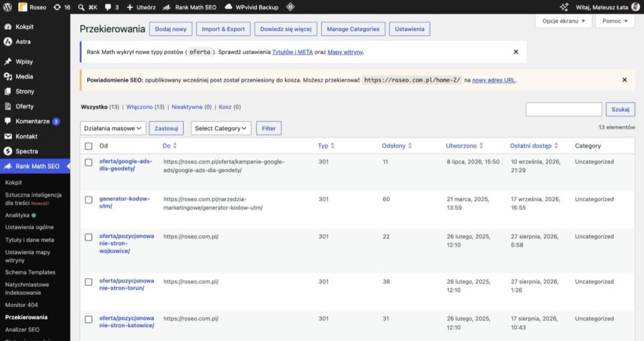Show the Kosz redirections filter
Image resolution: width=644 pixels, height=341 pixels.
pyautogui.click(x=225, y=107)
